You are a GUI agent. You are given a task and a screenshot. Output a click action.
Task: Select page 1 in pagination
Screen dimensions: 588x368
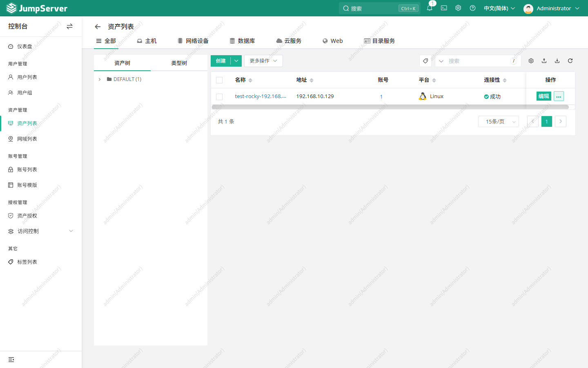point(547,121)
